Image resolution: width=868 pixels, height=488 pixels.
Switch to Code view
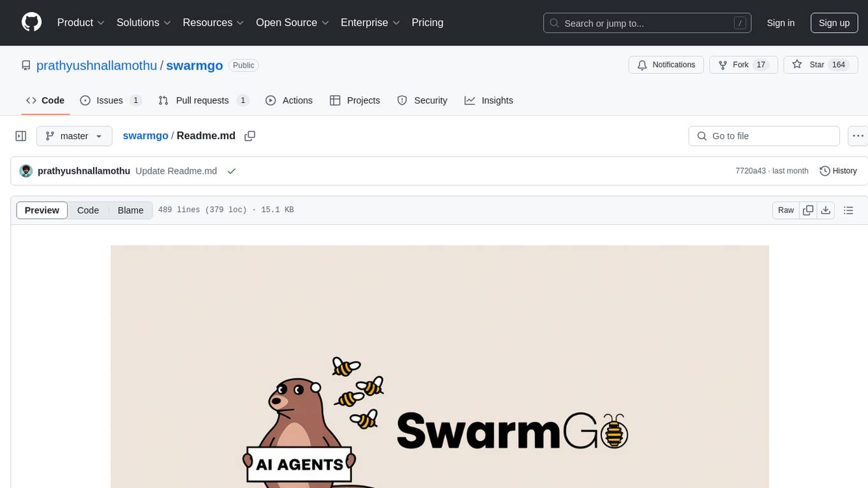88,210
